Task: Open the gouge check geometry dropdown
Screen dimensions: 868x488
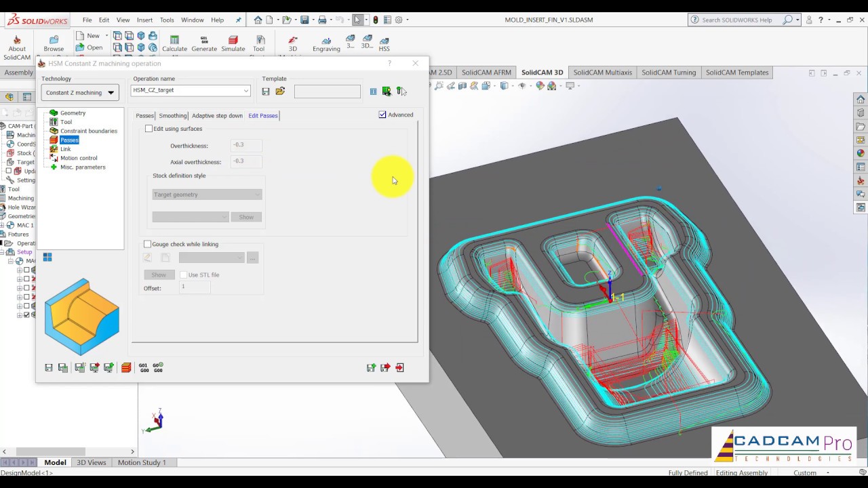Action: pos(212,258)
